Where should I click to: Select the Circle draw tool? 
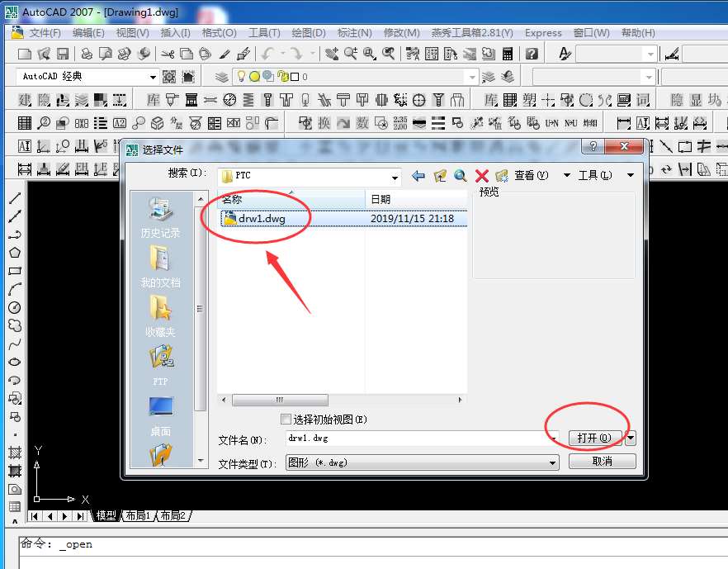point(15,307)
